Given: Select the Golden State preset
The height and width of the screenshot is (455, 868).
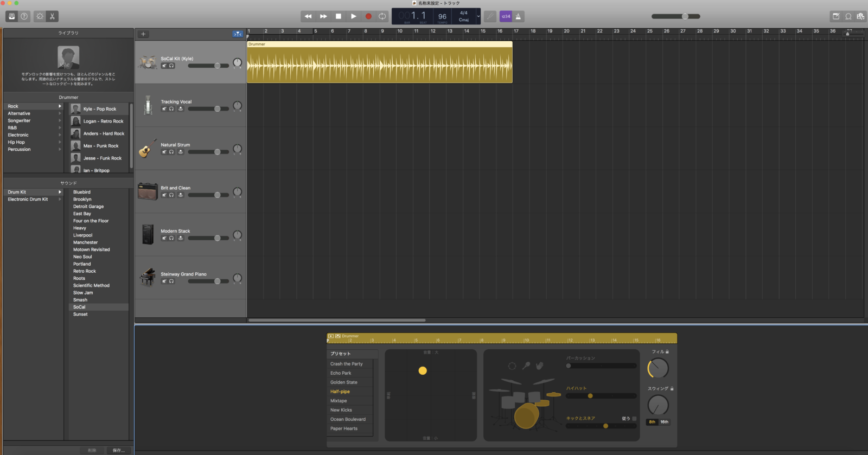Looking at the screenshot, I should pyautogui.click(x=344, y=382).
